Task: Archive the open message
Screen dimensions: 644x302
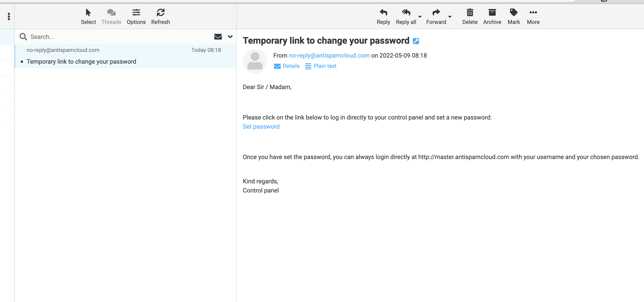Action: click(x=492, y=16)
